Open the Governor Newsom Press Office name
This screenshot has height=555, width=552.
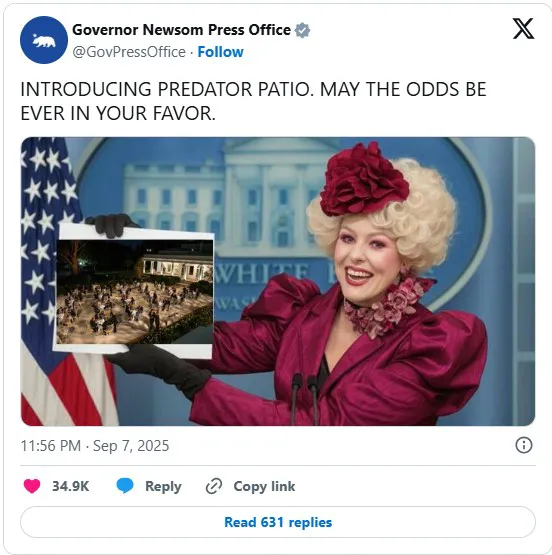click(182, 30)
